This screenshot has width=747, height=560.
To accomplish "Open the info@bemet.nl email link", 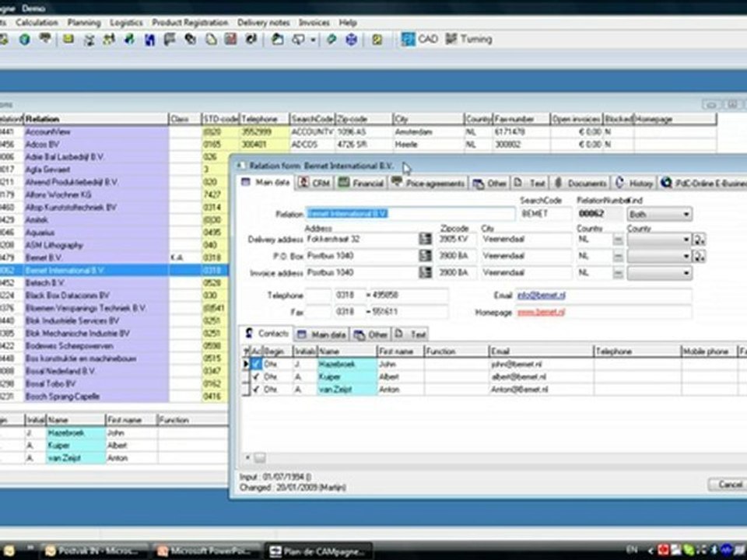I will [542, 296].
